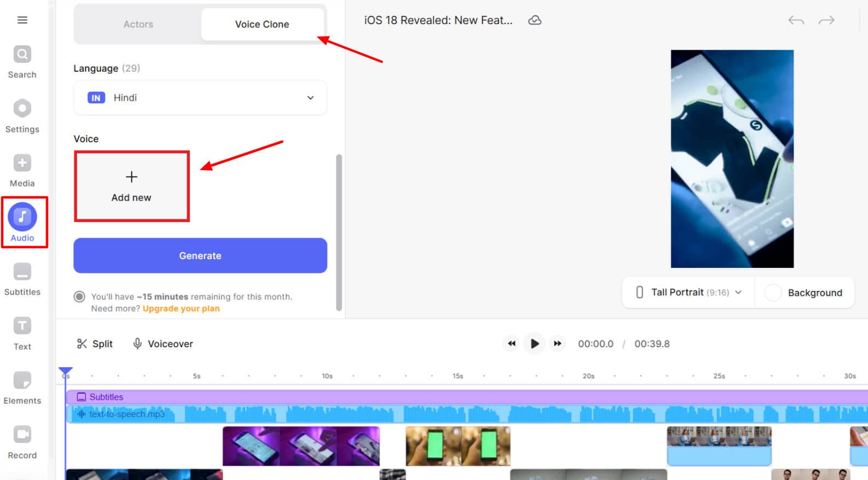Click the current time 00:00.0 readout
Image resolution: width=868 pixels, height=480 pixels.
click(596, 344)
